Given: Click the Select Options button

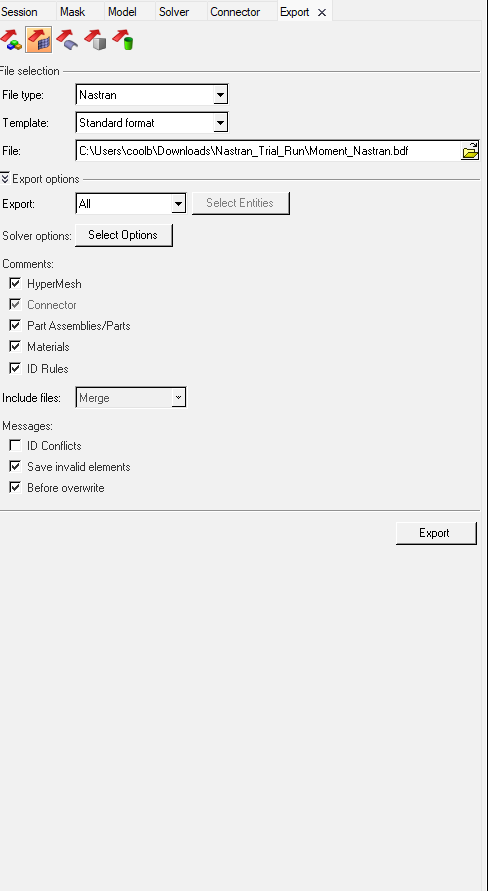Looking at the screenshot, I should pos(123,235).
